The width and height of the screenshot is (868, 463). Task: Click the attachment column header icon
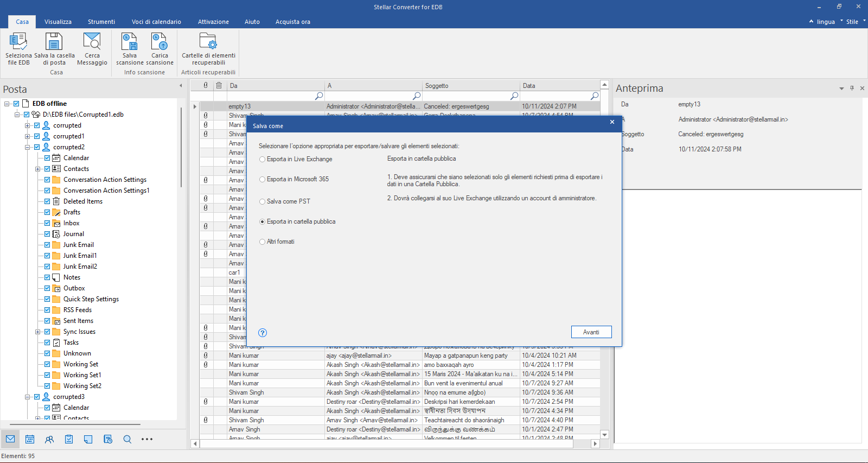coord(206,85)
